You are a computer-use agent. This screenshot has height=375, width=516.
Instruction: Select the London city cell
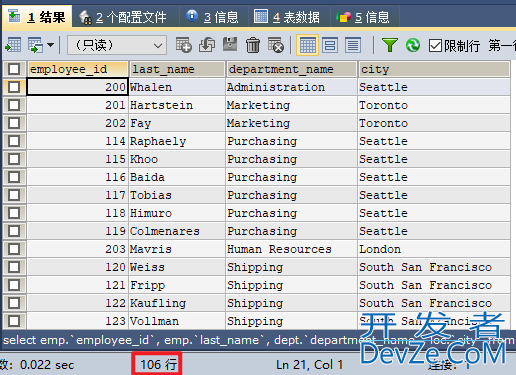coord(434,249)
